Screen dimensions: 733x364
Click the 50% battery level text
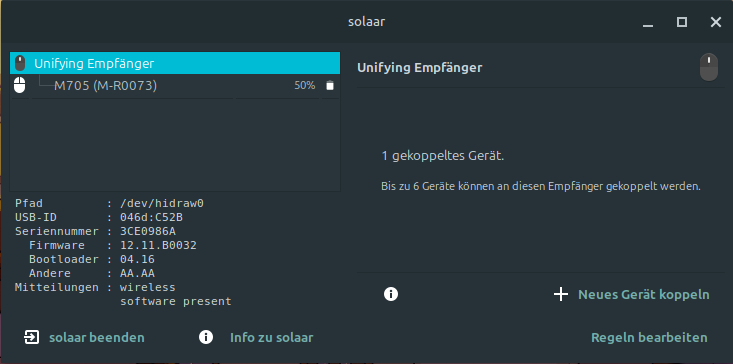304,86
